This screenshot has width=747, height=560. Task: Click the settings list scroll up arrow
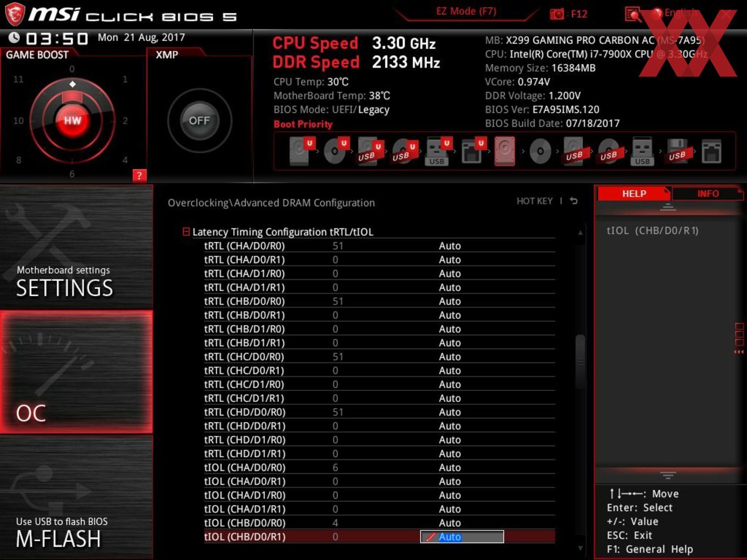pyautogui.click(x=580, y=233)
